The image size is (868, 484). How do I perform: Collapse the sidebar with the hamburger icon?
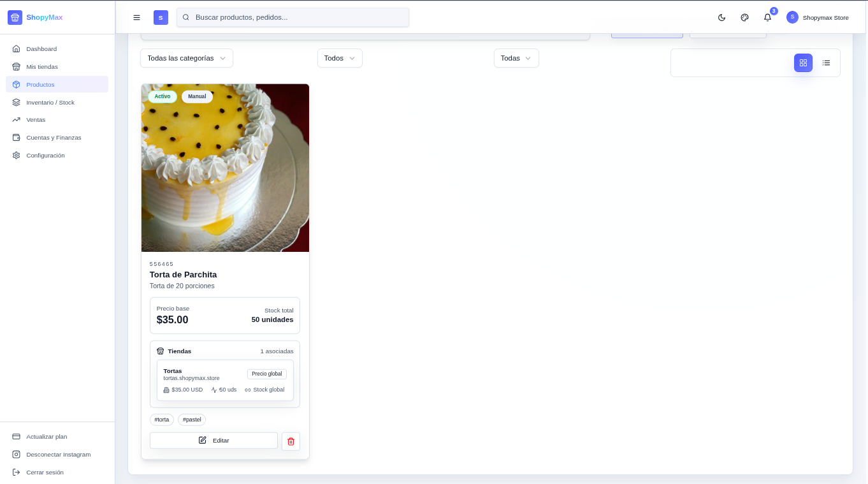(x=136, y=17)
